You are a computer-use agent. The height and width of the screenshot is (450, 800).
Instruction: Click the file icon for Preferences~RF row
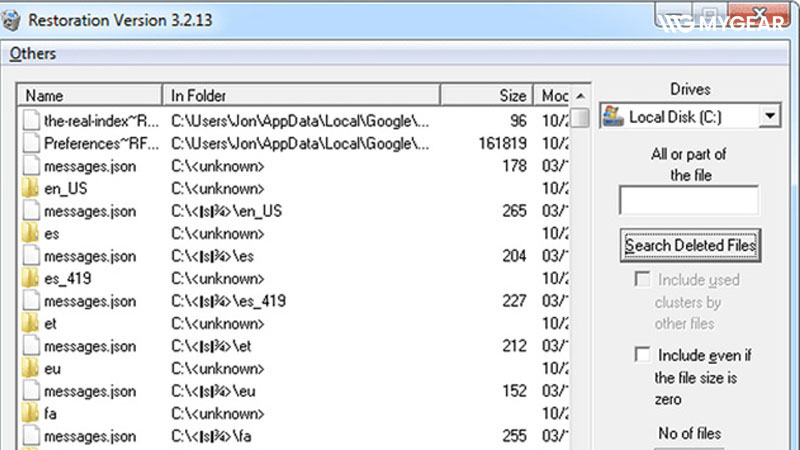point(31,143)
